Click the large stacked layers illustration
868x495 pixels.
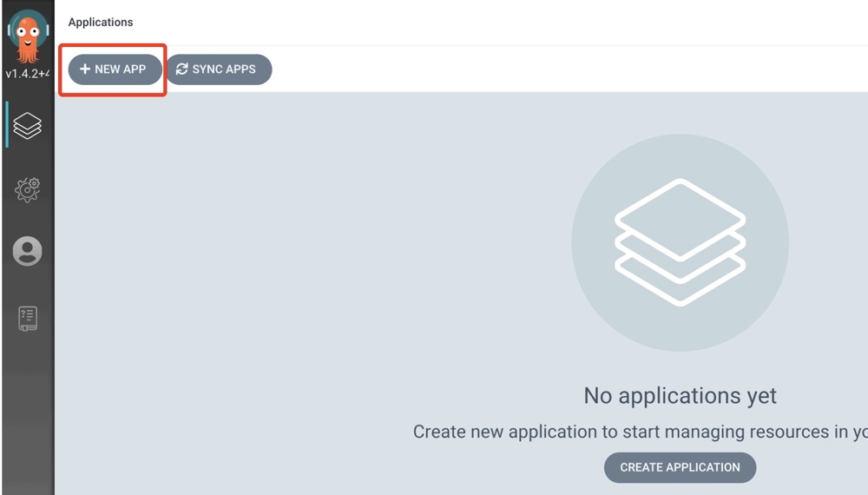(x=680, y=242)
